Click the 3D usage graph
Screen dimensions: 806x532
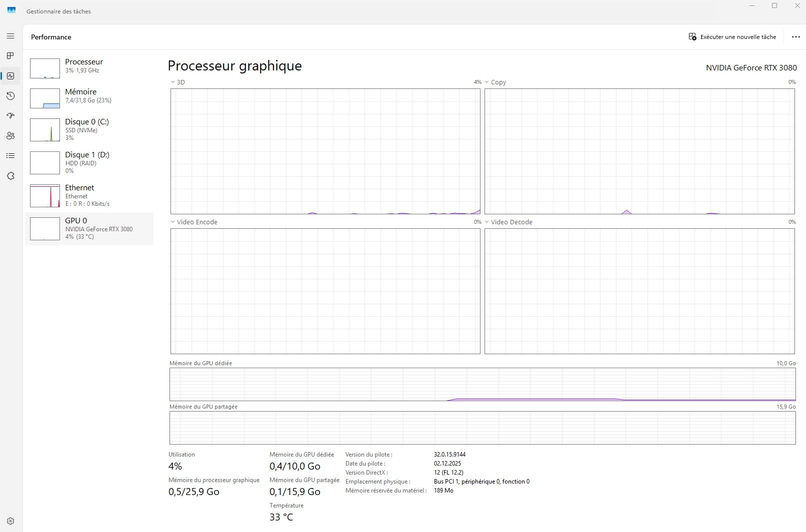325,151
